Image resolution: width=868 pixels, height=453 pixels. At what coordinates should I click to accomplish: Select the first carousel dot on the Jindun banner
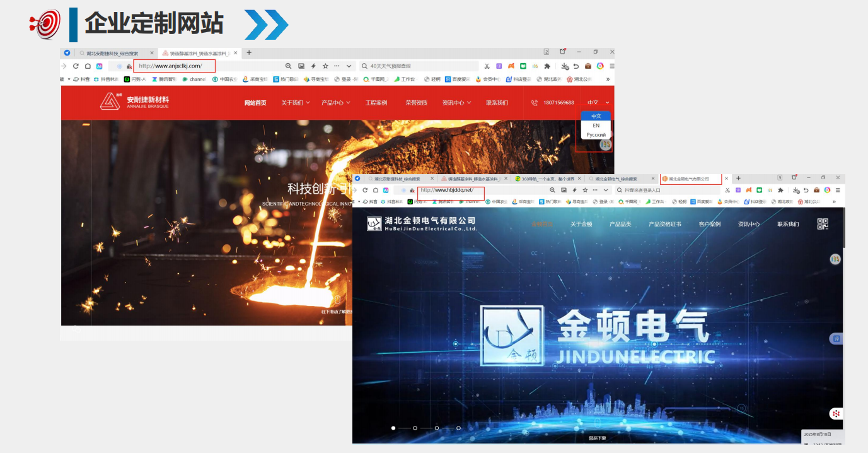tap(393, 428)
